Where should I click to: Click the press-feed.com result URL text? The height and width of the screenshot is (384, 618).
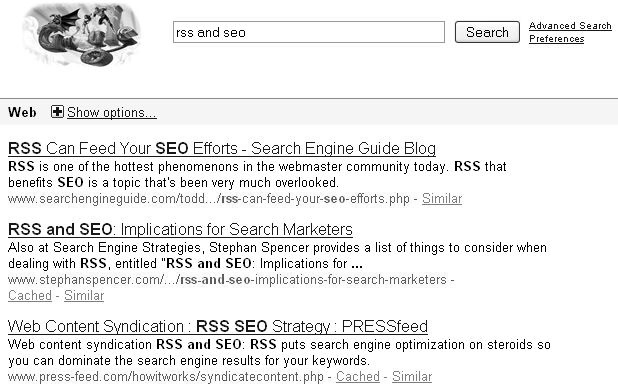tap(166, 377)
